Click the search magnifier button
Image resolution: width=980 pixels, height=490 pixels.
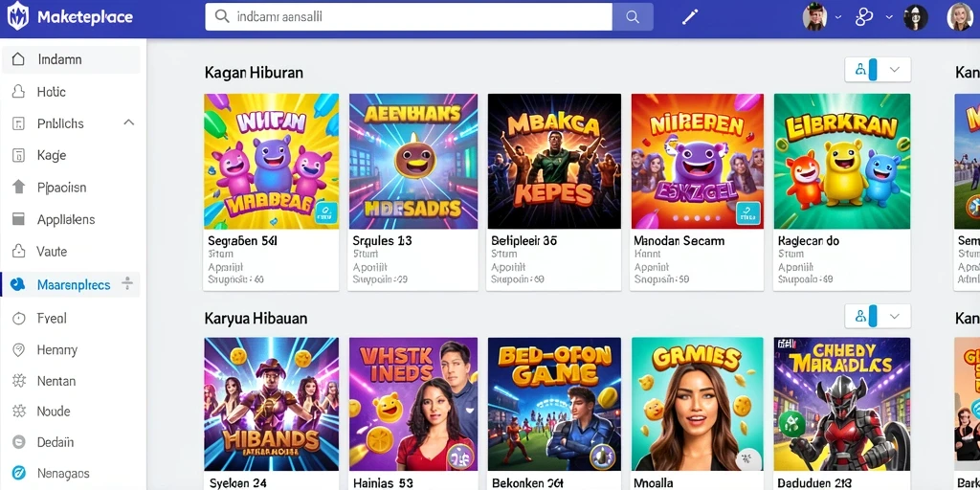coord(633,17)
